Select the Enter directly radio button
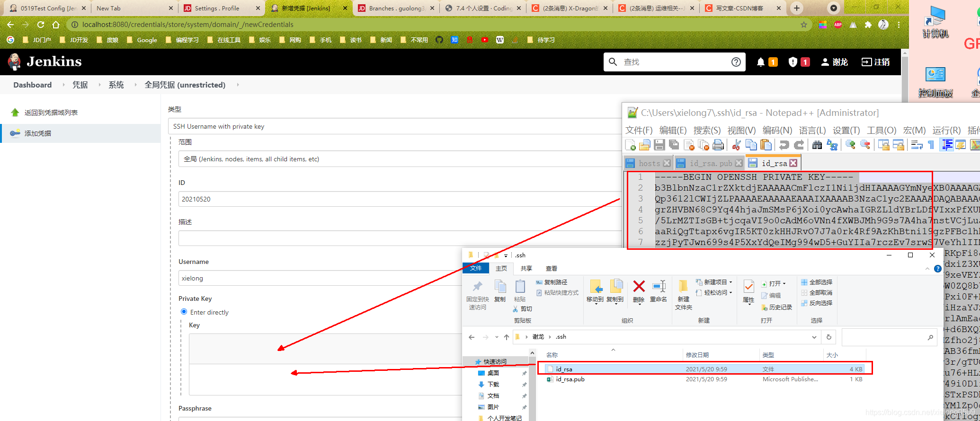This screenshot has width=980, height=421. point(184,312)
